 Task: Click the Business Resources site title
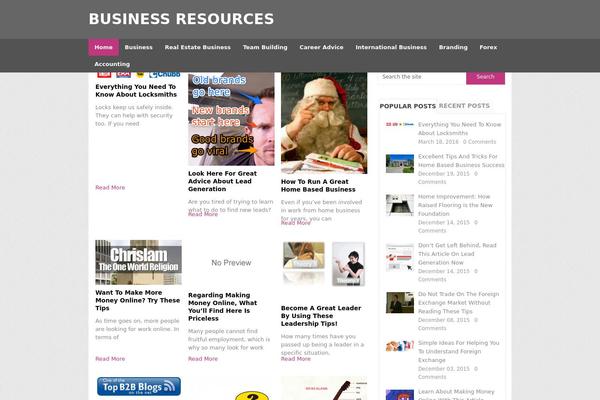point(181,19)
